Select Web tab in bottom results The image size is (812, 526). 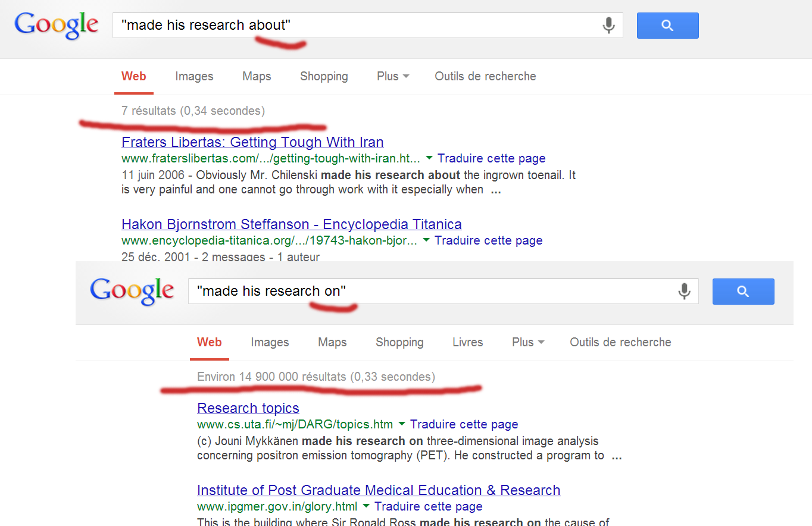[x=210, y=343]
